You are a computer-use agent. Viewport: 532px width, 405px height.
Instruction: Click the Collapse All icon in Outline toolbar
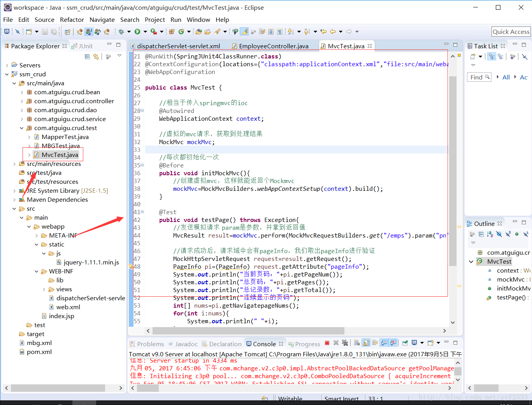pos(481,234)
